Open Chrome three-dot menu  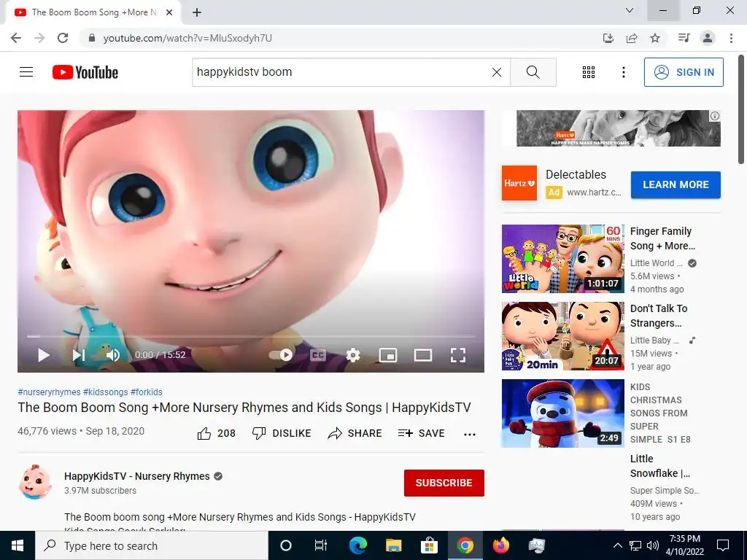[x=731, y=38]
